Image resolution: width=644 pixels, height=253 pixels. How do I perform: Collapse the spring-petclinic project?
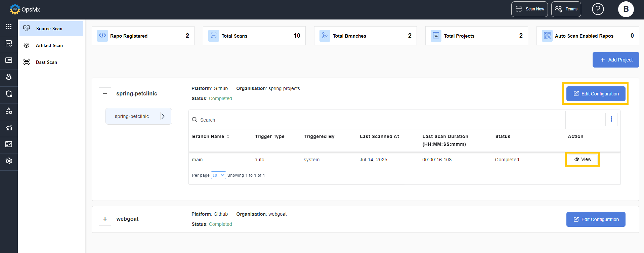[x=105, y=94]
